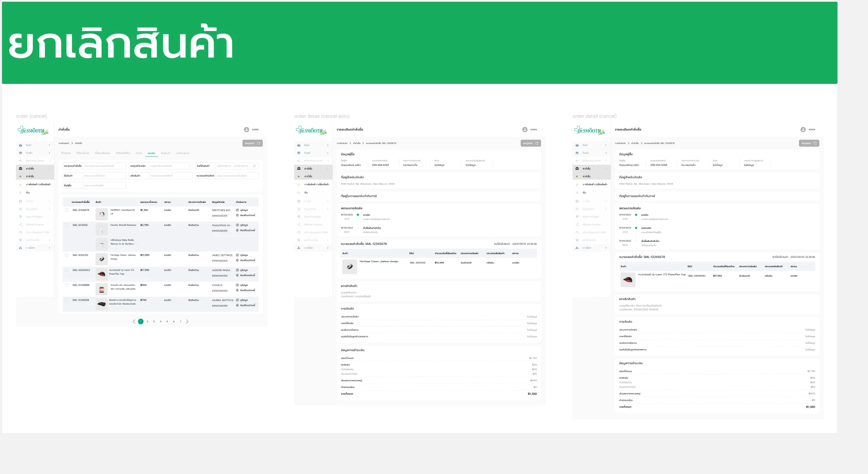Viewport: 868px width, 474px height.
Task: Click the view-details icon for order SML-43434343
Action: 237,270
